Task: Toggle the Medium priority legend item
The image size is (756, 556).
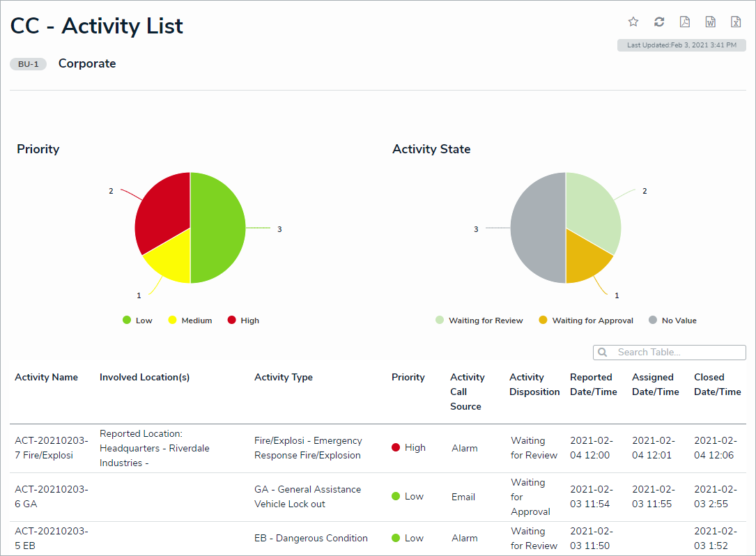Action: 190,321
